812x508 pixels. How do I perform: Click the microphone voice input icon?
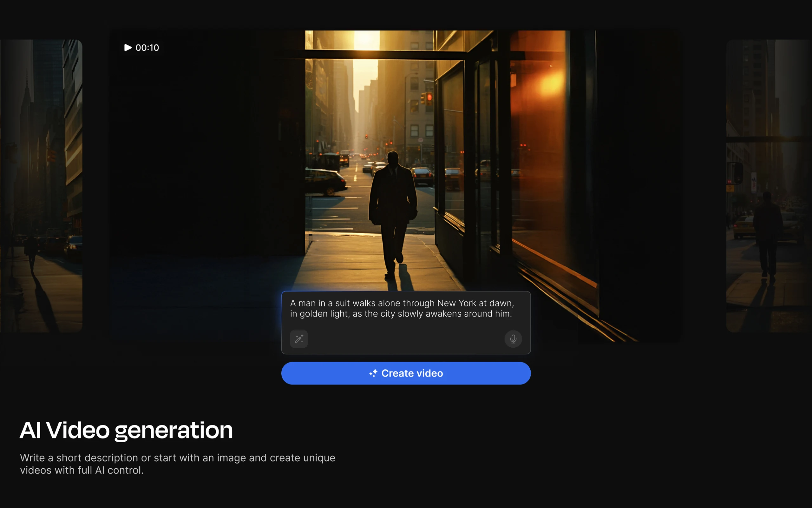(x=513, y=339)
